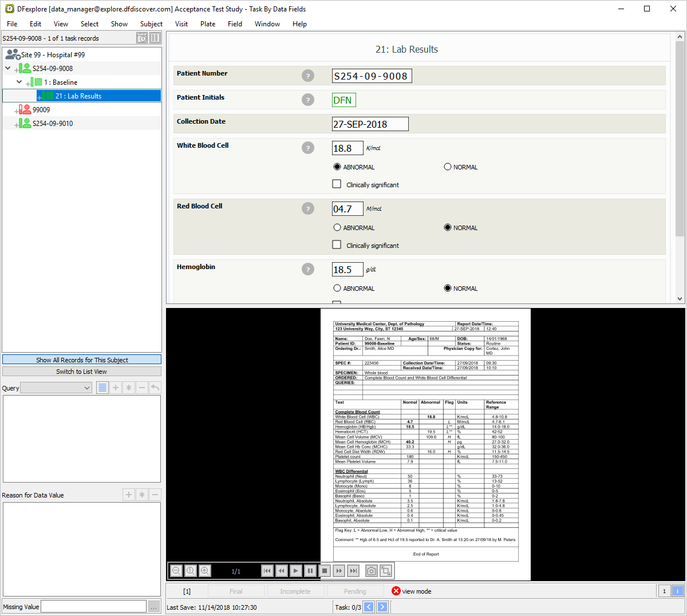This screenshot has width=687, height=616.
Task: Select NORMAL for White Blood Cell
Action: tap(448, 167)
